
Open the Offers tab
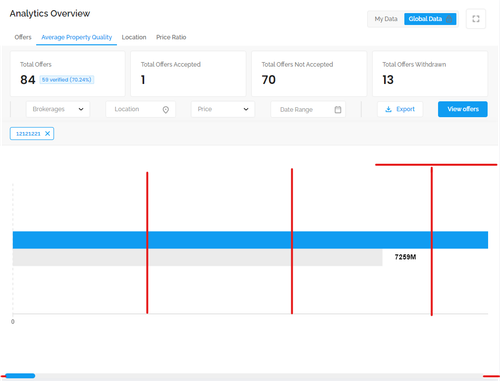tap(23, 37)
